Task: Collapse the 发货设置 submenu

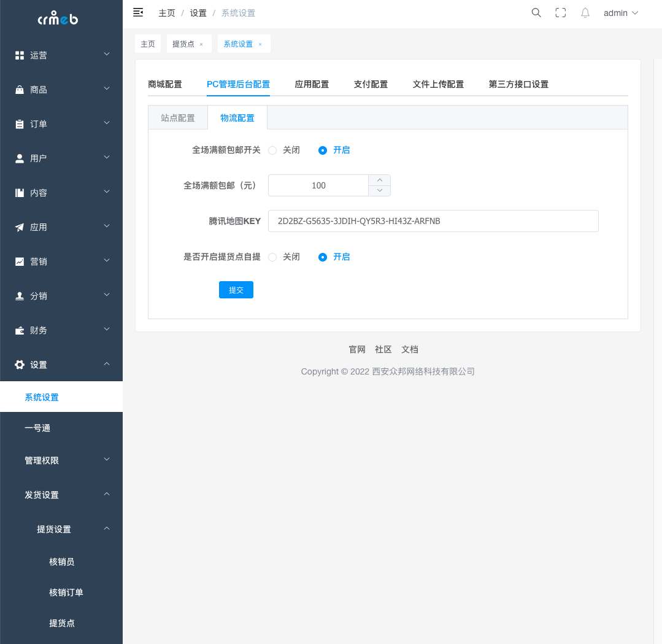Action: [x=107, y=494]
